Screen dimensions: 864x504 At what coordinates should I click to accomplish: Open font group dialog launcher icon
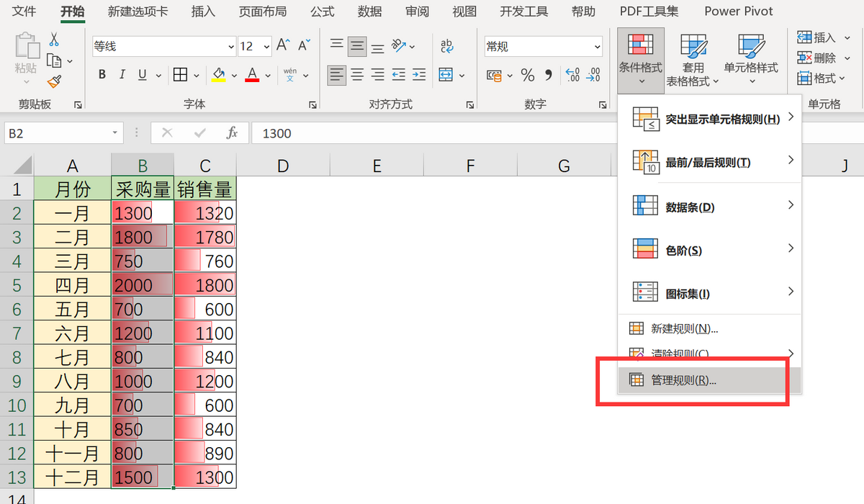[312, 105]
